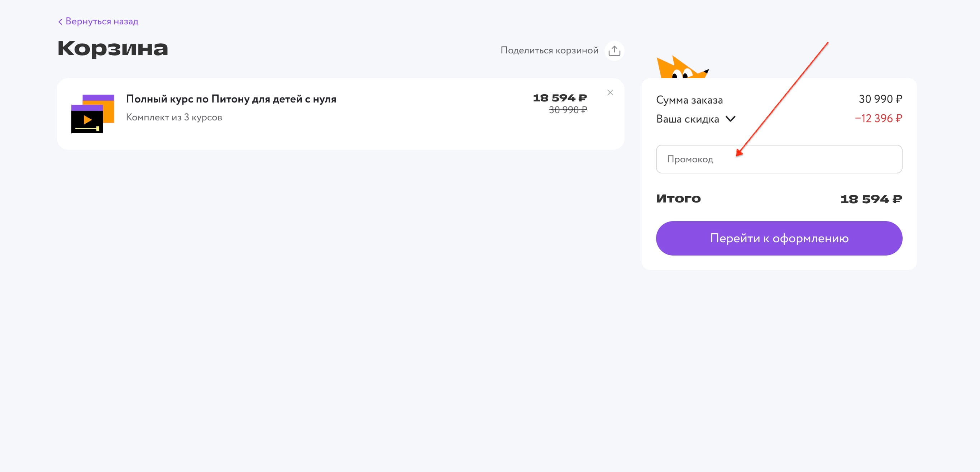Expand discount details chevron arrow
This screenshot has height=472, width=980.
[x=730, y=119]
